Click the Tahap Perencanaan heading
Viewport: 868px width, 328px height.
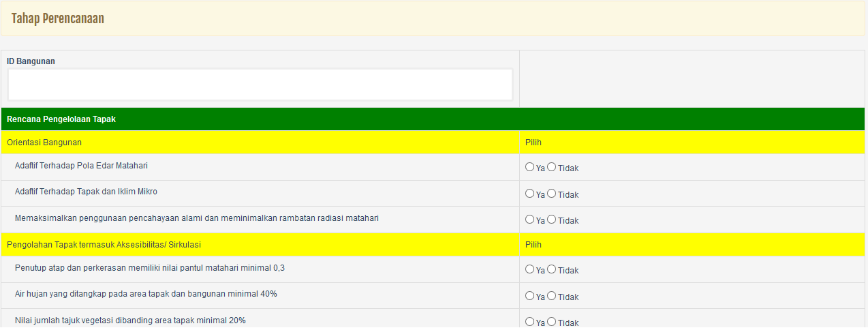tap(58, 18)
